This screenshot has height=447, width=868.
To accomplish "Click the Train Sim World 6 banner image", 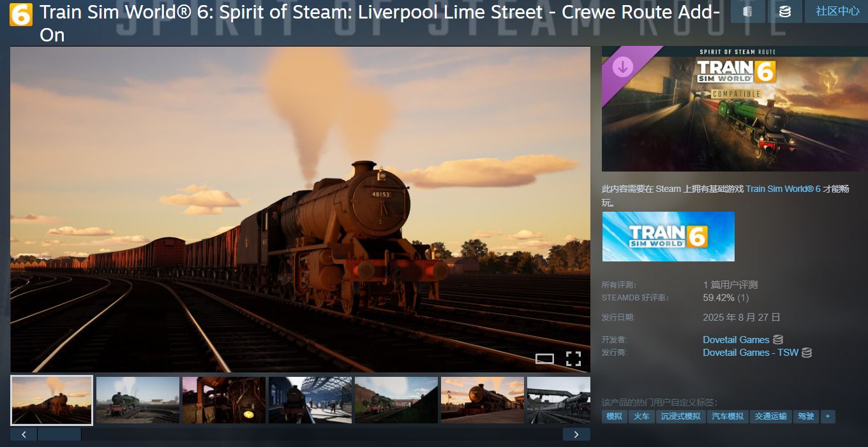I will pos(668,237).
